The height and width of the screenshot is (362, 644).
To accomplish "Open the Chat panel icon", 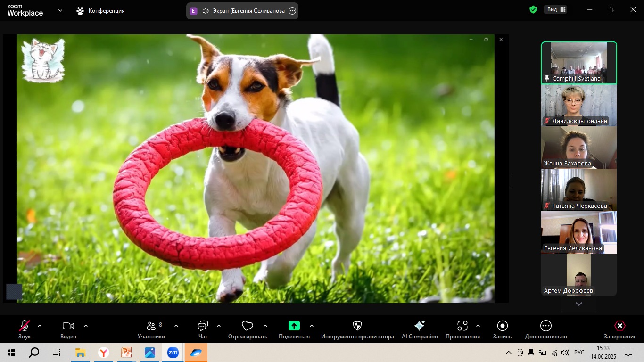I will pyautogui.click(x=203, y=326).
